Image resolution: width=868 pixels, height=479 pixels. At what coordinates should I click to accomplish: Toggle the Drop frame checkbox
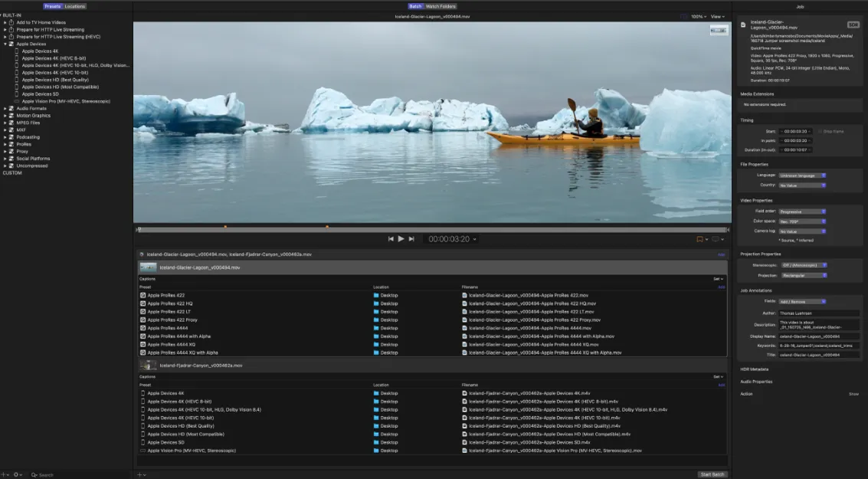(821, 131)
